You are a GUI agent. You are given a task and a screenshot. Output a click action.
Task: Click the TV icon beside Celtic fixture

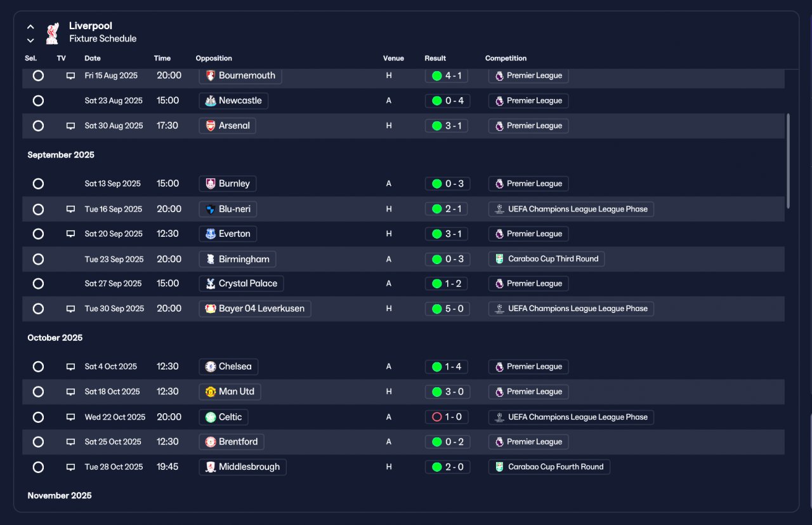(x=70, y=417)
